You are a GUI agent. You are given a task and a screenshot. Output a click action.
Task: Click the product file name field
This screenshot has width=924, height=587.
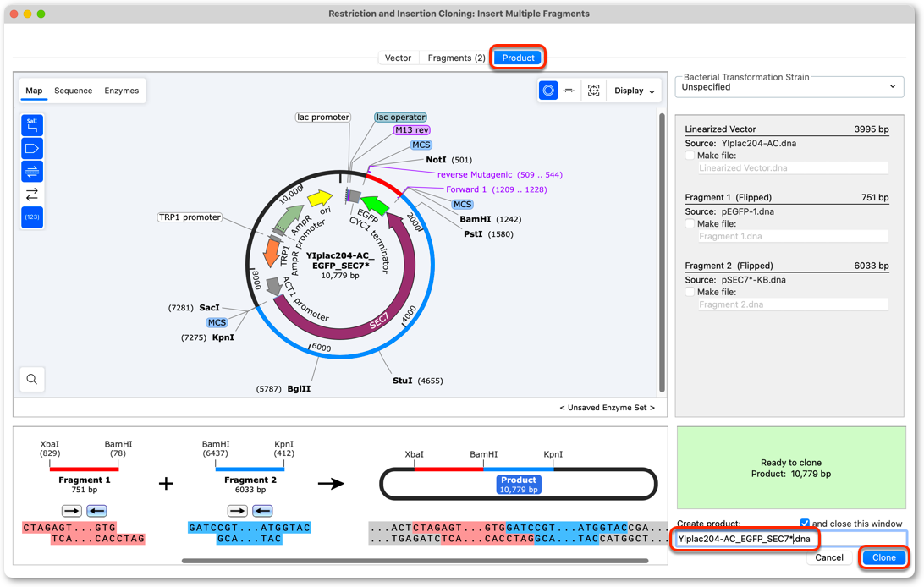click(x=789, y=539)
